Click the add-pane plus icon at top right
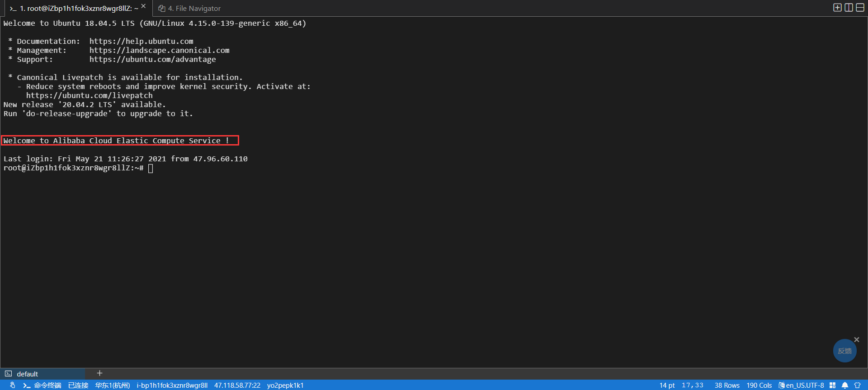Image resolution: width=868 pixels, height=390 pixels. [x=837, y=7]
